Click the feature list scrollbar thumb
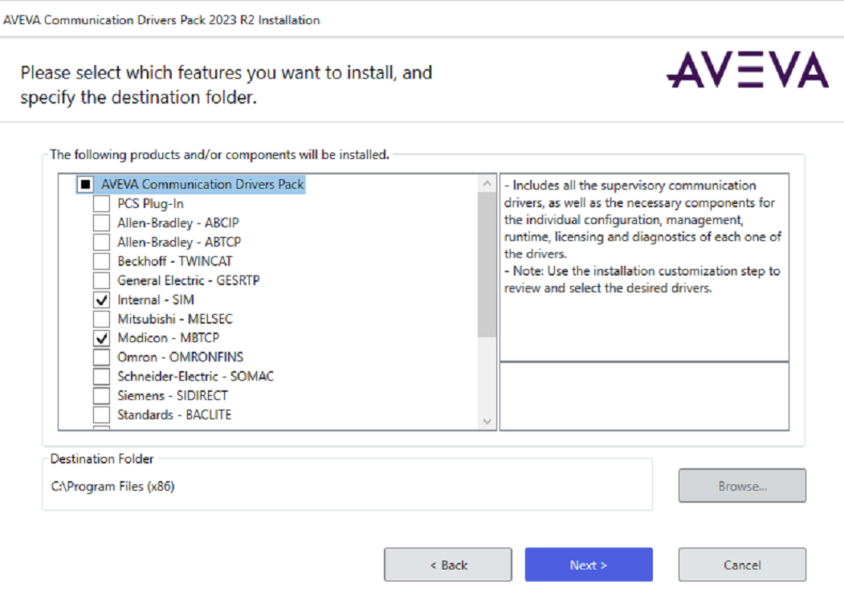The width and height of the screenshot is (844, 616). click(x=487, y=264)
